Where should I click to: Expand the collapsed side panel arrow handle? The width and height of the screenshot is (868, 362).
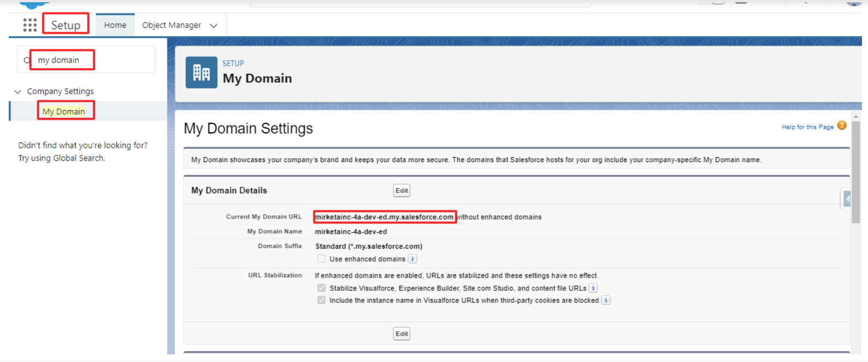[846, 198]
